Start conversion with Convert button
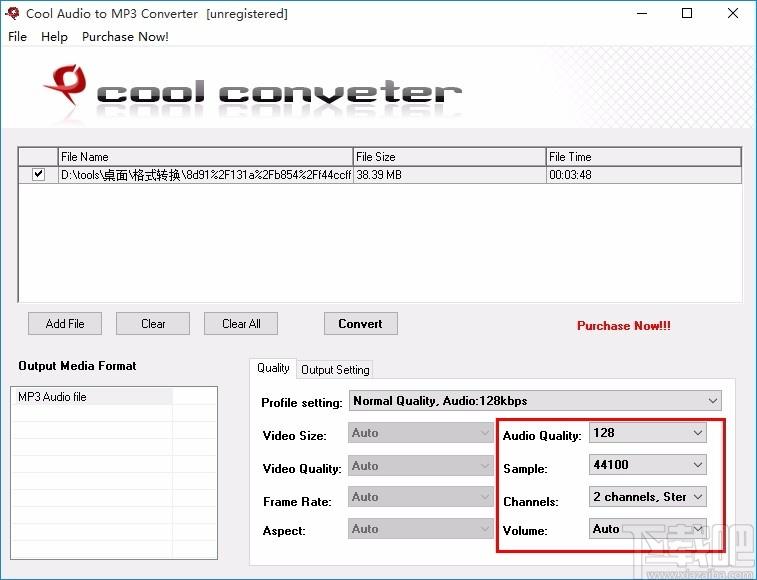This screenshot has height=580, width=757. tap(361, 324)
